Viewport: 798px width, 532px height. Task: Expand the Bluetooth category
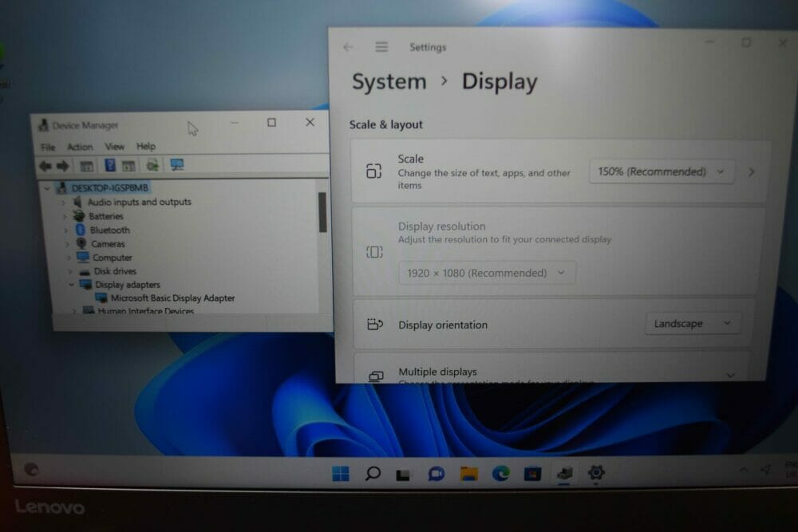point(65,231)
